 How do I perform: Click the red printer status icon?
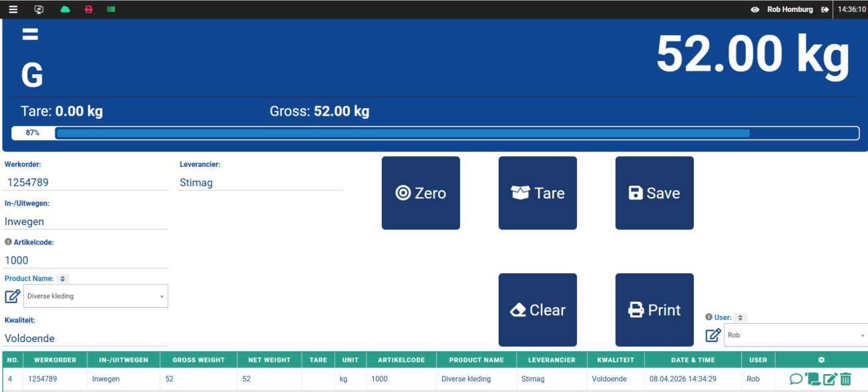pos(88,9)
